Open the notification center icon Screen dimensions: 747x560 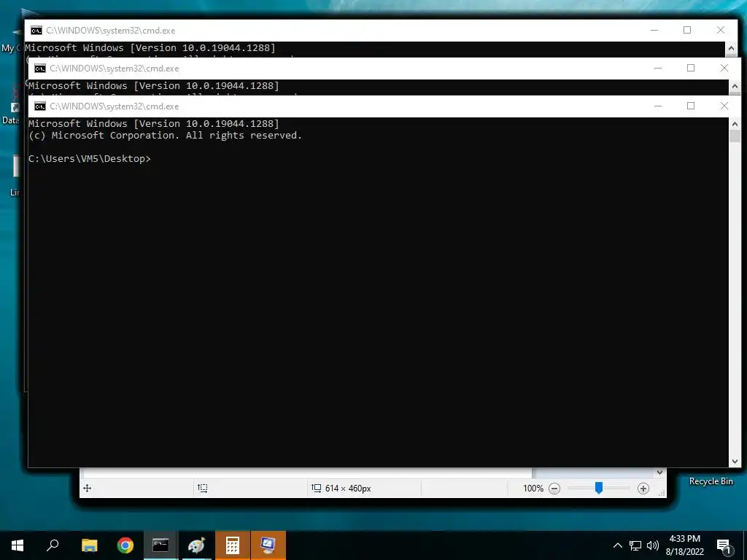click(724, 546)
